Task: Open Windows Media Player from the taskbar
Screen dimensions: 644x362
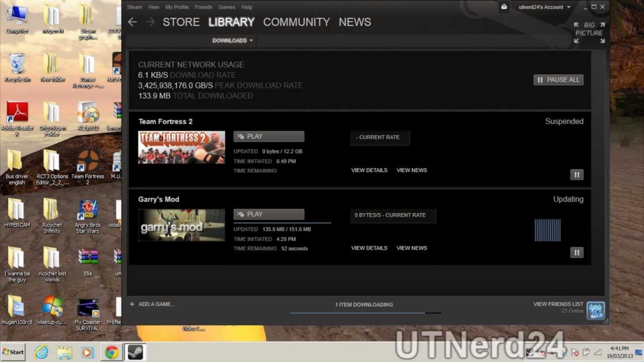Action: (88, 352)
